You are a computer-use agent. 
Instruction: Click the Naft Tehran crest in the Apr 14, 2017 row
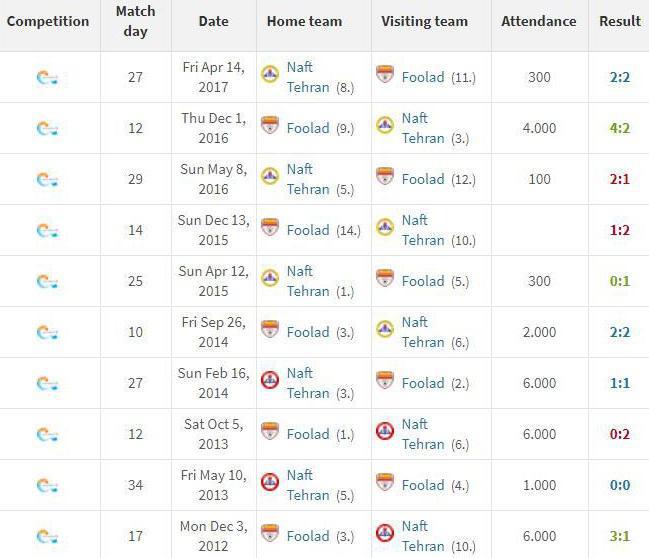(270, 75)
